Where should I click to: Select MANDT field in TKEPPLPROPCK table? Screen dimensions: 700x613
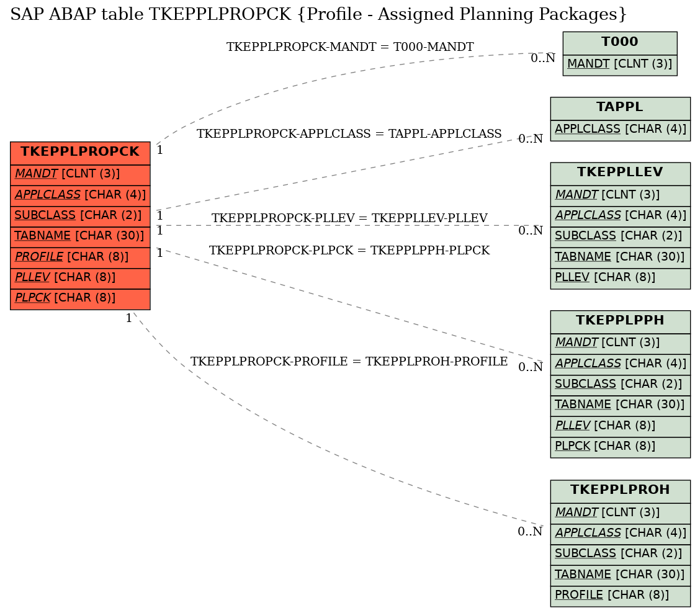coord(80,176)
